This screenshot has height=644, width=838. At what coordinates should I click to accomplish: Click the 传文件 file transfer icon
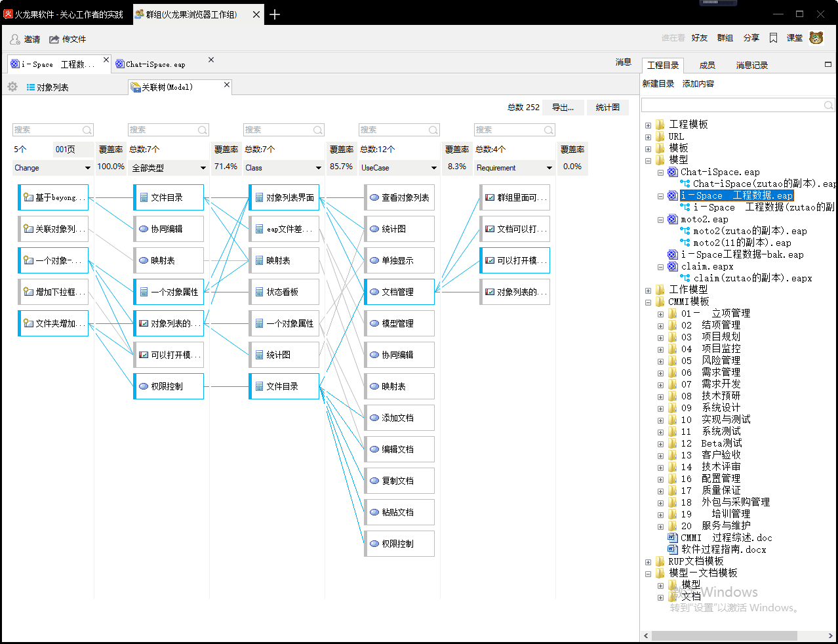pyautogui.click(x=53, y=39)
